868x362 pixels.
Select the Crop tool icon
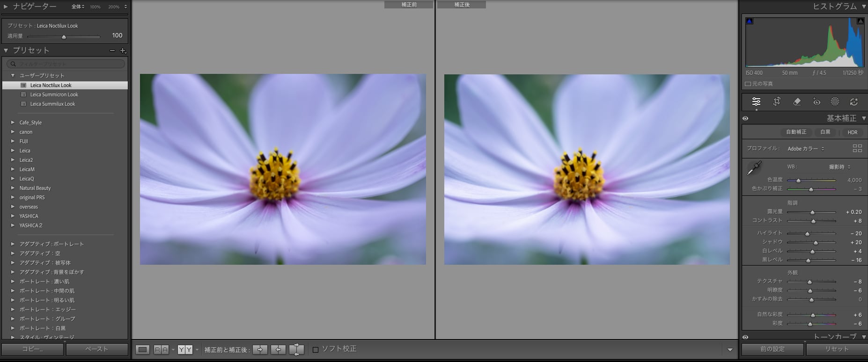click(x=777, y=101)
